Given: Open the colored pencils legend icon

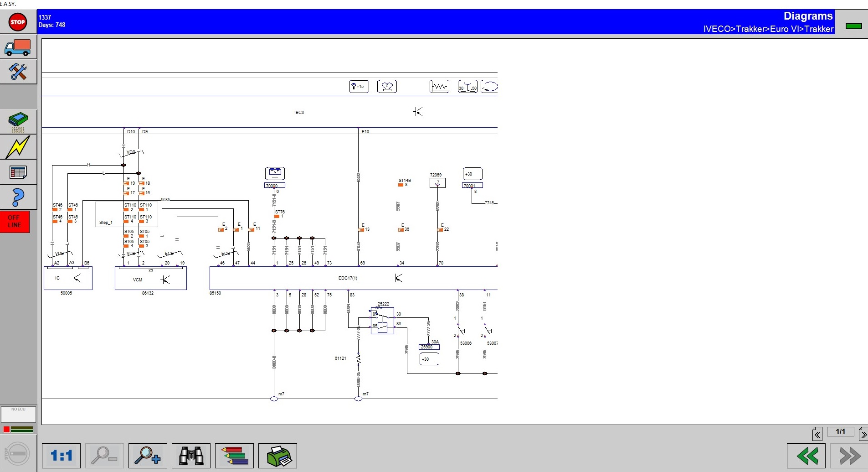Looking at the screenshot, I should pos(234,456).
